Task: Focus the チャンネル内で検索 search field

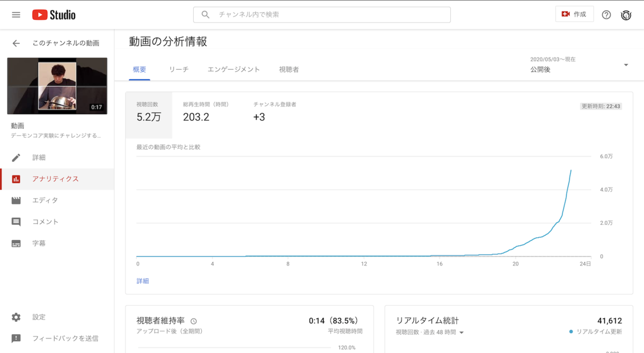Action: [322, 14]
